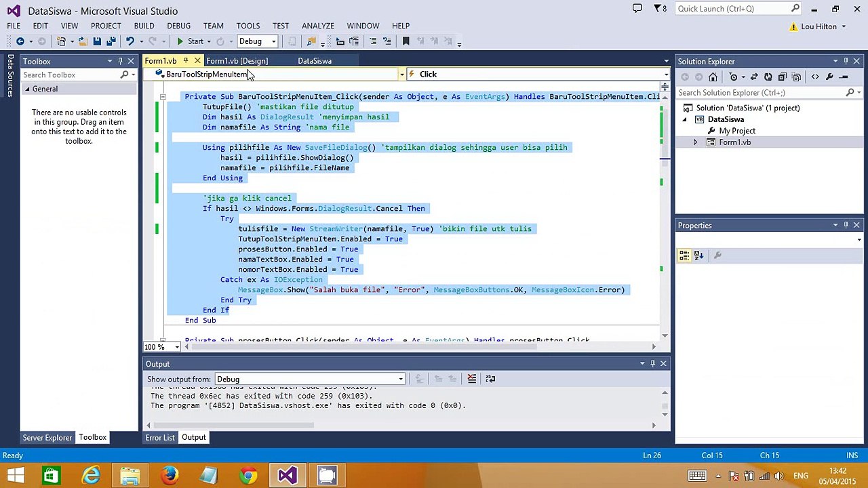Click the Solution Explorer Refresh icon
This screenshot has height=488, width=868.
[x=768, y=77]
